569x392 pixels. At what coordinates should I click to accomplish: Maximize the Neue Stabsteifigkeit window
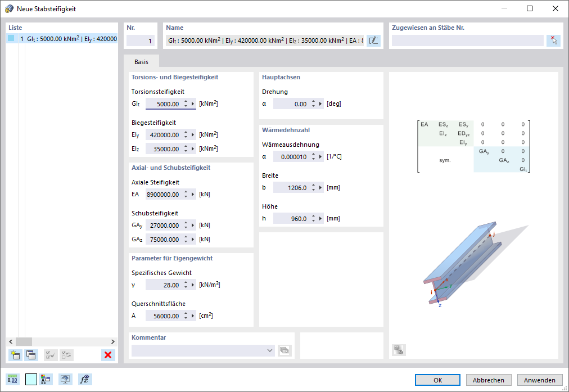(x=530, y=8)
